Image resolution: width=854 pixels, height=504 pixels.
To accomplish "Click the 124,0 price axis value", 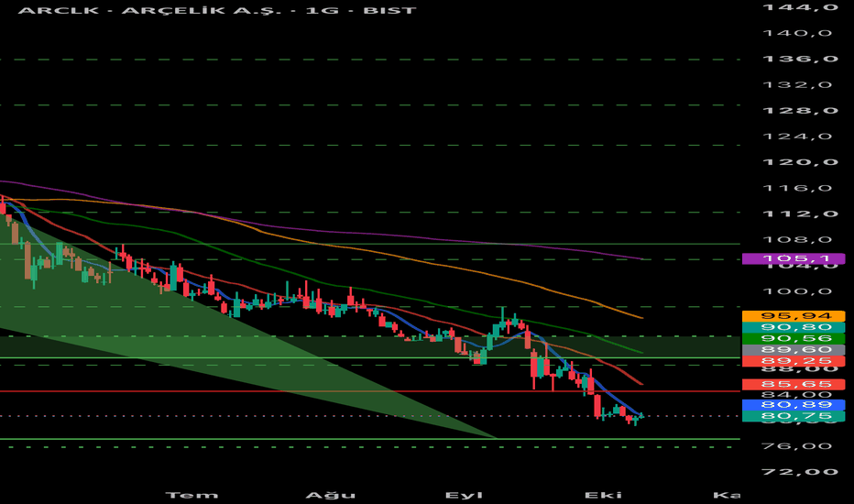I will pyautogui.click(x=798, y=137).
